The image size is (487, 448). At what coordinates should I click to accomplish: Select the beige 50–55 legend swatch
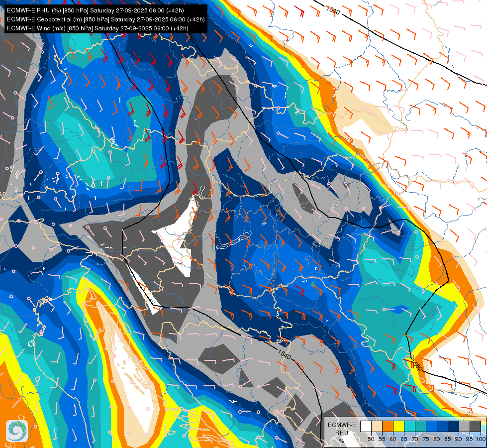tap(377, 426)
